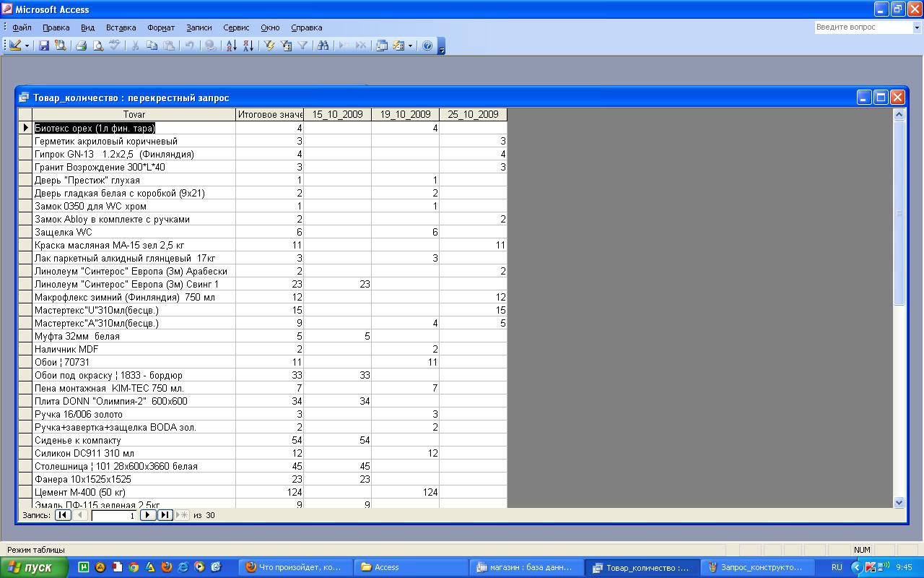Open file search icon in toolbar
Viewport: 924px width, 578px height.
61,46
